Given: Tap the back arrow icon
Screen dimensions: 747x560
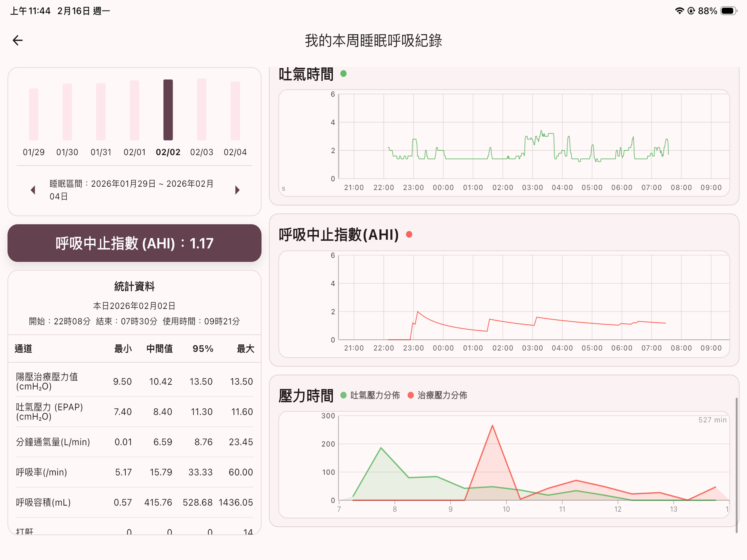Looking at the screenshot, I should point(18,41).
